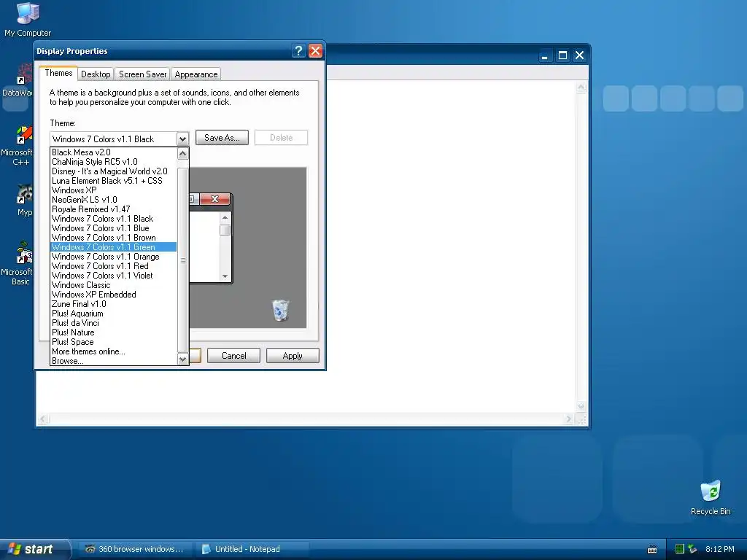Click the 8:12 PM clock

coord(720,549)
